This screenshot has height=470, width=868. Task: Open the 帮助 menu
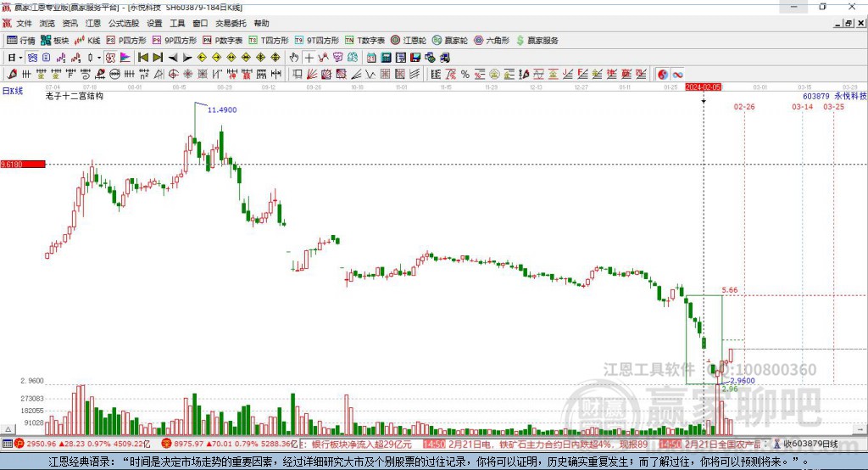(x=261, y=23)
